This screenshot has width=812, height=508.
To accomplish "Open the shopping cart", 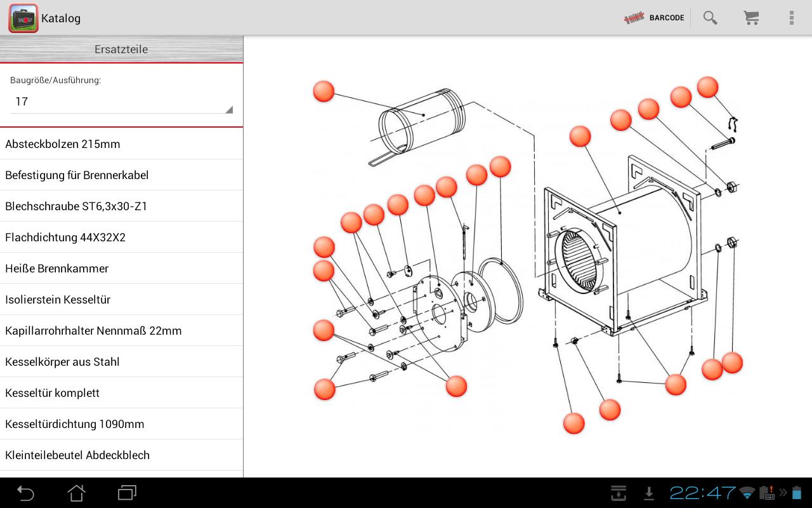I will 751,18.
